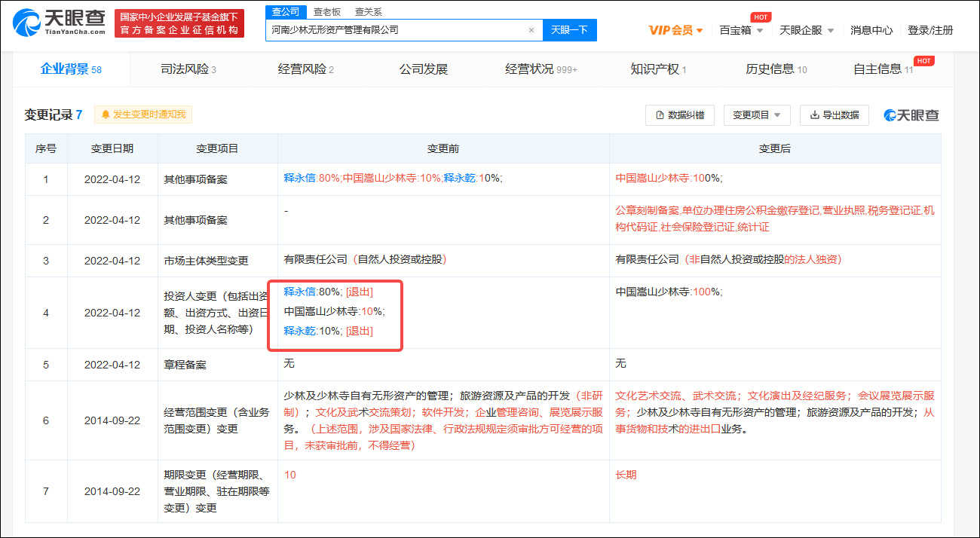980x538 pixels.
Task: Expand the 天眼企服 dropdown menu
Action: click(807, 30)
